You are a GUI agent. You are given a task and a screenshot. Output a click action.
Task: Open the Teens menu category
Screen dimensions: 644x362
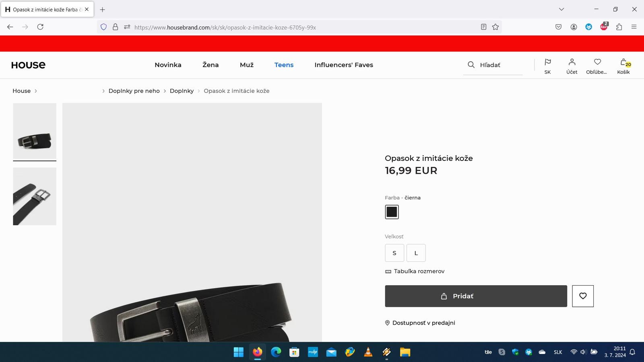point(284,65)
